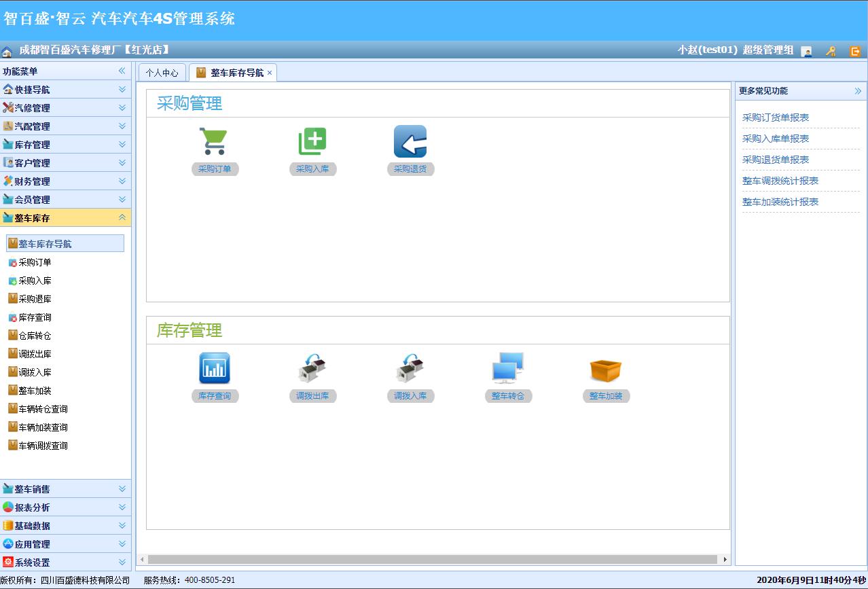This screenshot has height=589, width=868.
Task: Open 车辆转仓查询 in the sidebar tree
Action: point(43,409)
